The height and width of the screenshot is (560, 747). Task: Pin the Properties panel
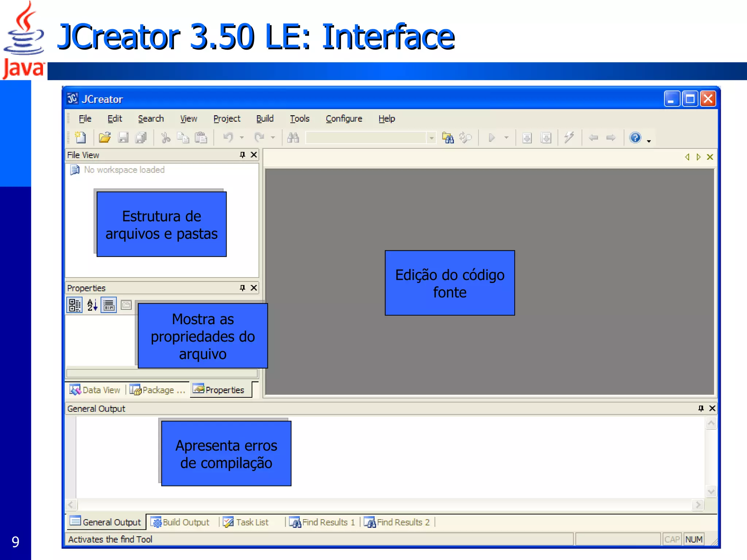coord(243,288)
